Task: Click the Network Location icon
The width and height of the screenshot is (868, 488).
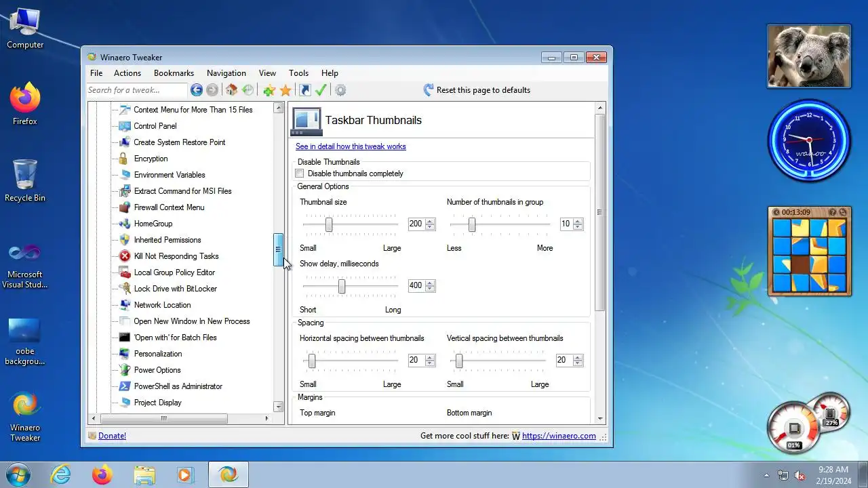Action: pyautogui.click(x=124, y=305)
